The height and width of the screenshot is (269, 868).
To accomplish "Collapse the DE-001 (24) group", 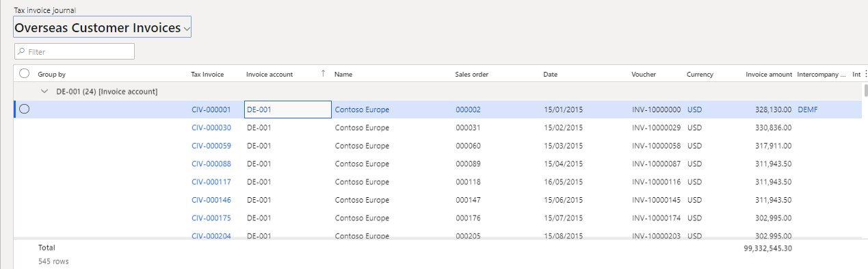I will (x=44, y=92).
